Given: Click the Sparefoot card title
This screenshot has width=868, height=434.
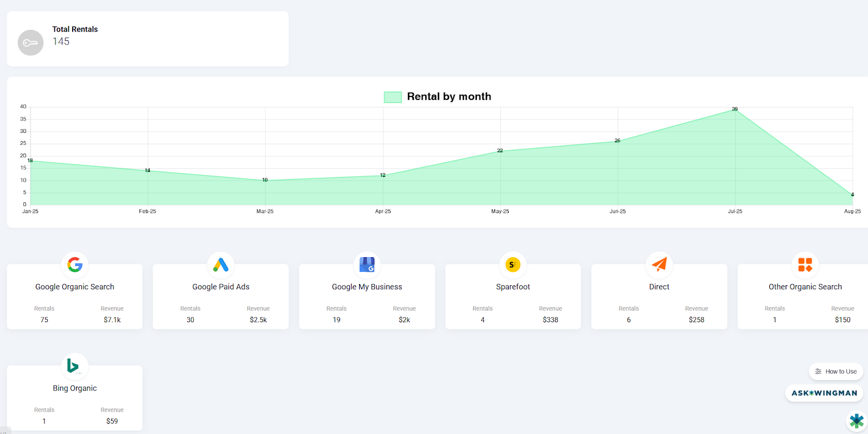Looking at the screenshot, I should 513,287.
